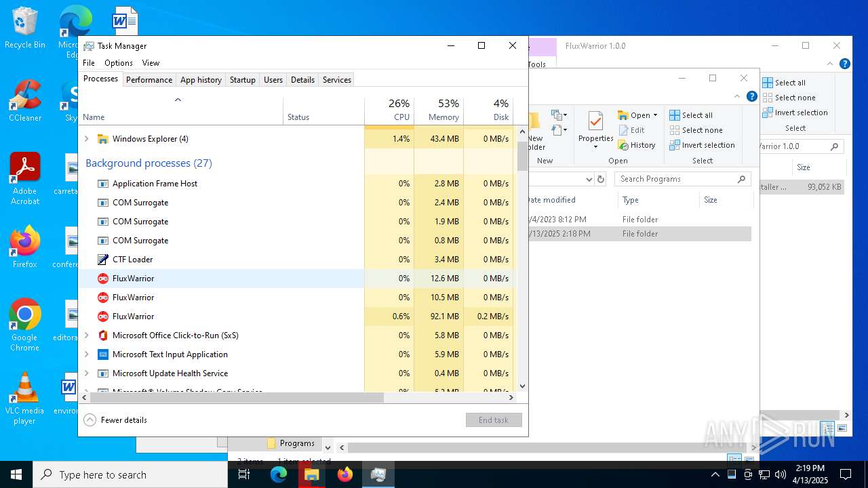The width and height of the screenshot is (868, 488).
Task: Switch to the Performance tab
Action: pyautogui.click(x=149, y=80)
